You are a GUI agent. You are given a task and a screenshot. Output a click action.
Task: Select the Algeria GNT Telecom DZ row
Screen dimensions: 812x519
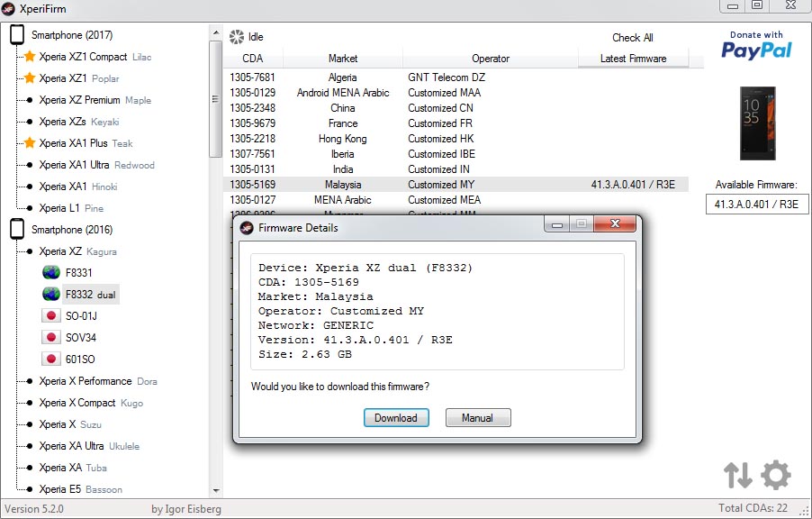coord(456,77)
